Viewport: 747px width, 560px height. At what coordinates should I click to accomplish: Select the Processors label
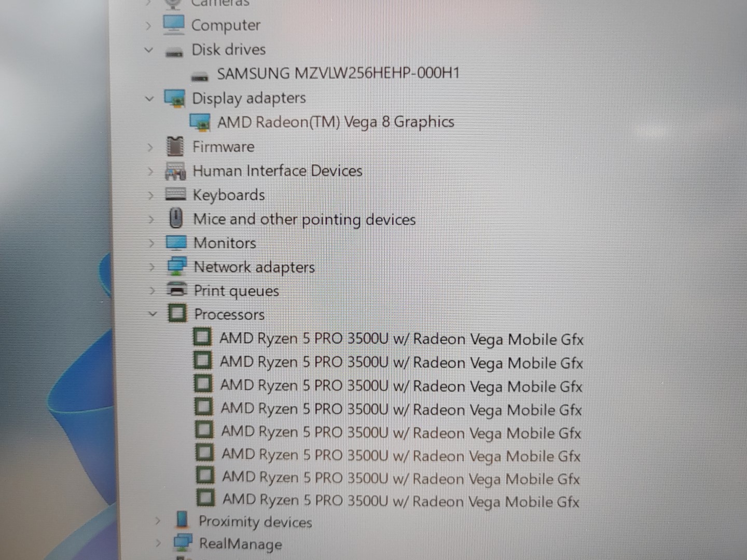[229, 314]
